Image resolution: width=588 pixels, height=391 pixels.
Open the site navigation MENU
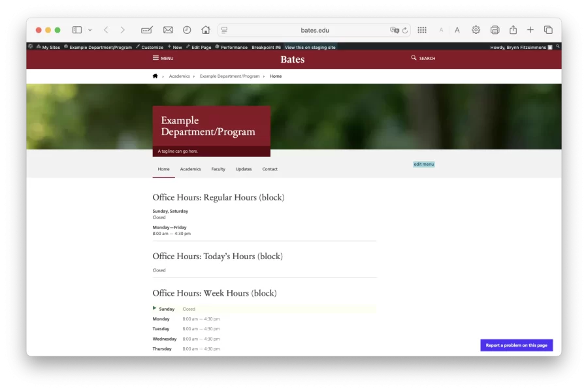pos(162,58)
